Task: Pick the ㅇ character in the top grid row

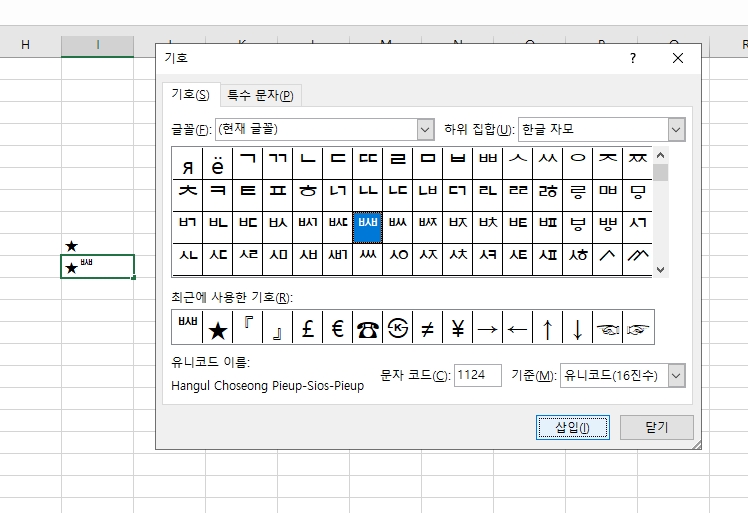Action: (x=578, y=163)
